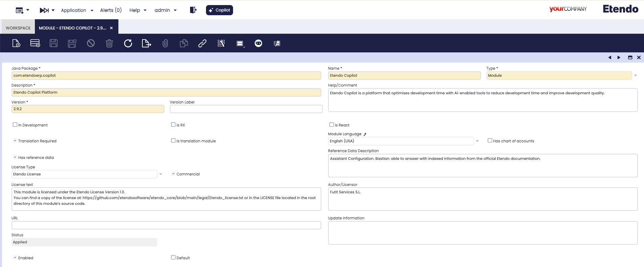Click the list with wrench toolbar icon
This screenshot has width=644, height=267.
point(221,43)
